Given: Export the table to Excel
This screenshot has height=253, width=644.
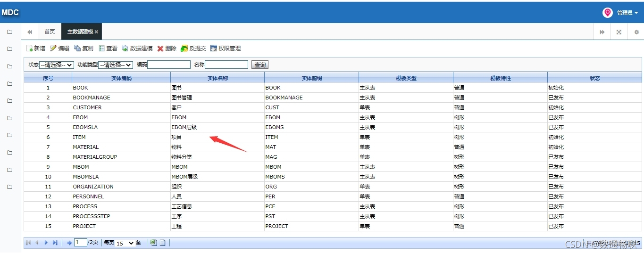Looking at the screenshot, I should 153,243.
